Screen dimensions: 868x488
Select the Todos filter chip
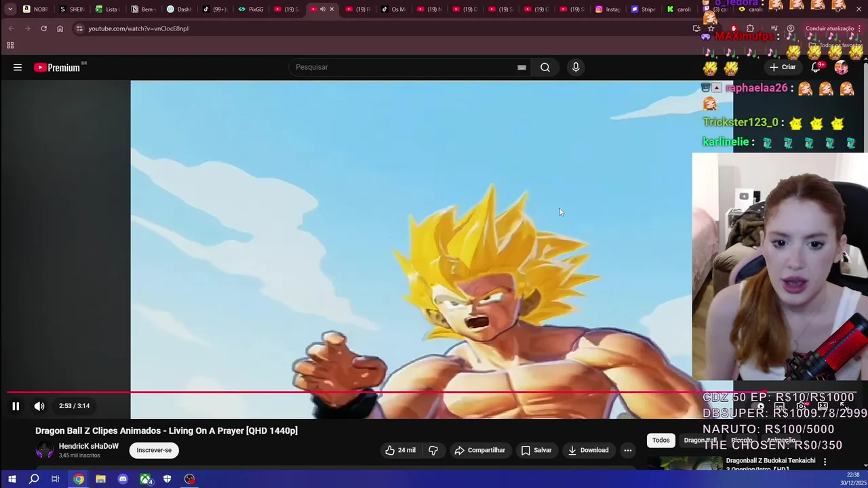661,441
